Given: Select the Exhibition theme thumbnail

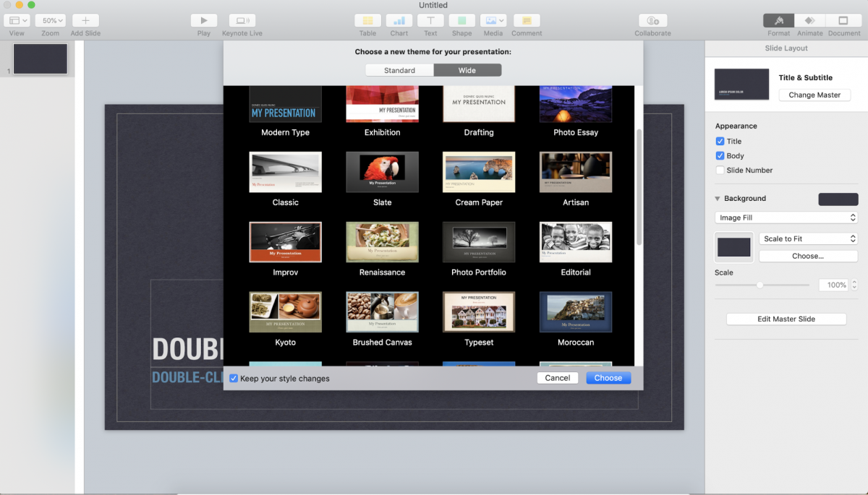Looking at the screenshot, I should 382,104.
